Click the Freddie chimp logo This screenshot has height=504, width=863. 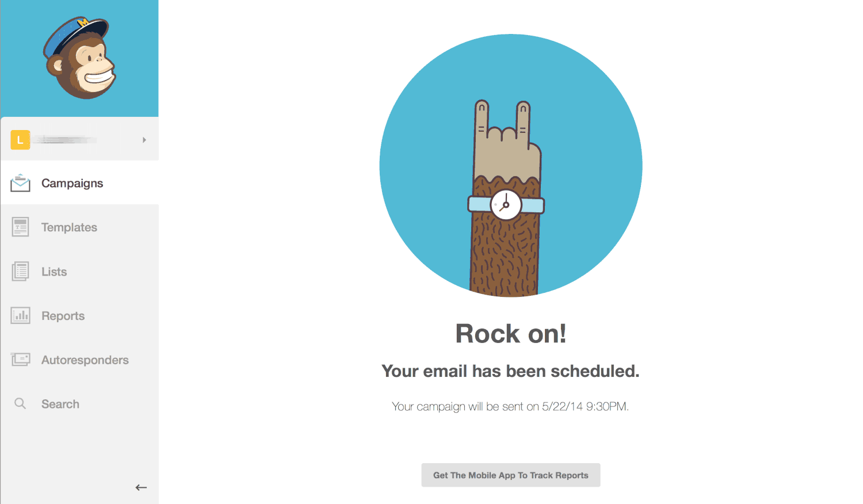(80, 58)
